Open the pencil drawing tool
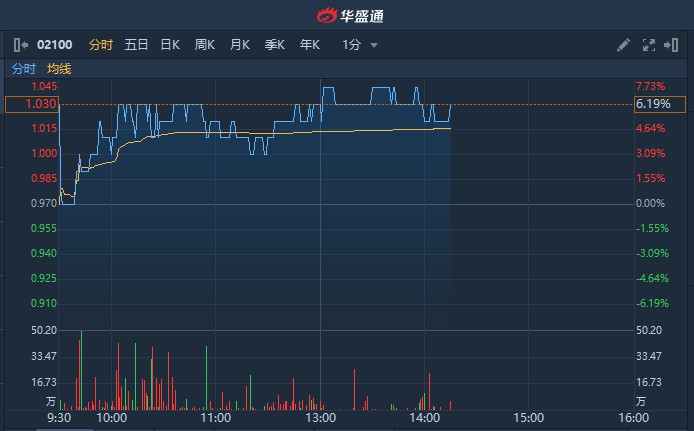This screenshot has height=431, width=694. tap(623, 45)
